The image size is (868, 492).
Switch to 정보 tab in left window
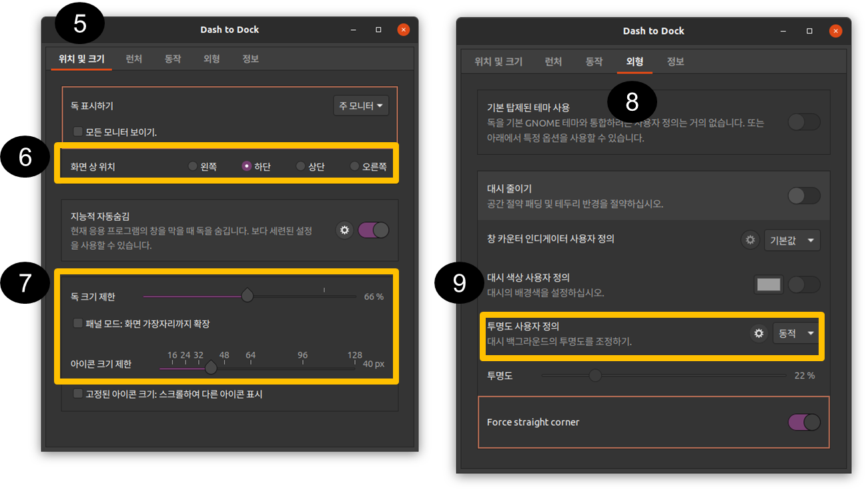click(x=251, y=59)
